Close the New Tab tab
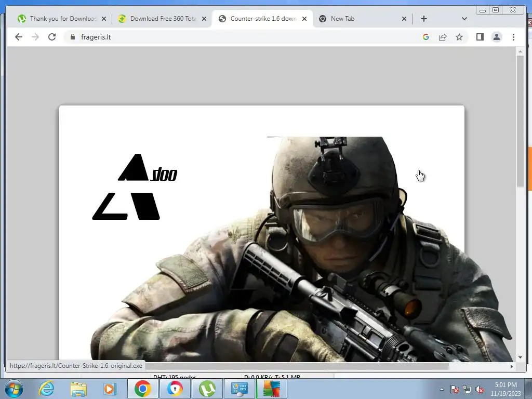Image resolution: width=532 pixels, height=399 pixels. [404, 19]
